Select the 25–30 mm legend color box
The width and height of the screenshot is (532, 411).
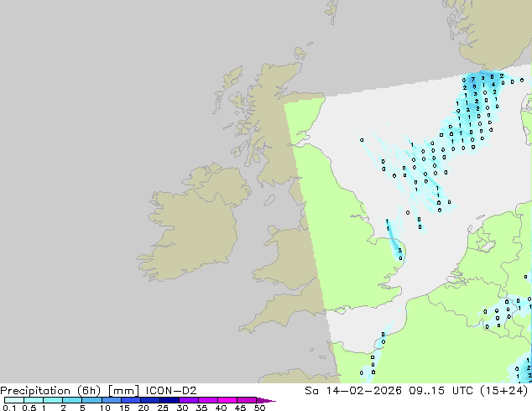(169, 400)
